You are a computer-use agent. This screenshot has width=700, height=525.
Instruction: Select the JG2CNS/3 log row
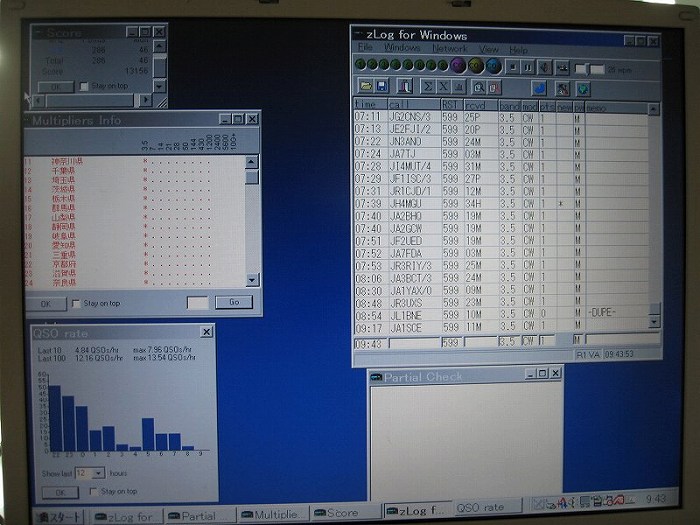501,117
